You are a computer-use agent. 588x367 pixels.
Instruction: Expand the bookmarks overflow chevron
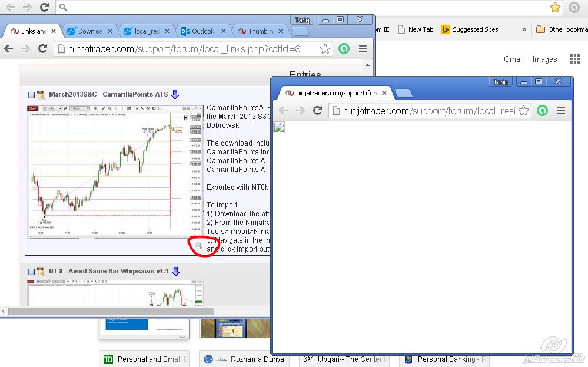(524, 29)
